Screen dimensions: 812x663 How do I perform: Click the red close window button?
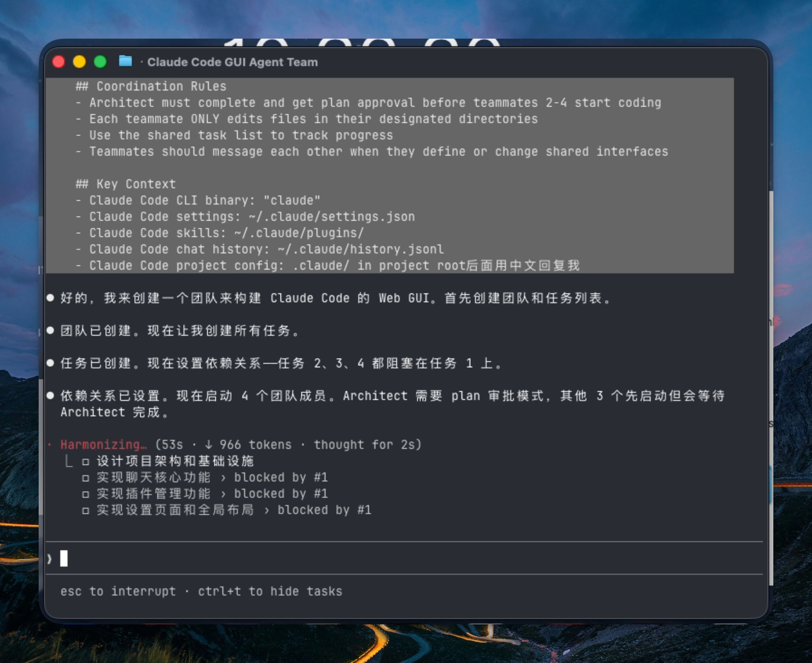[58, 61]
